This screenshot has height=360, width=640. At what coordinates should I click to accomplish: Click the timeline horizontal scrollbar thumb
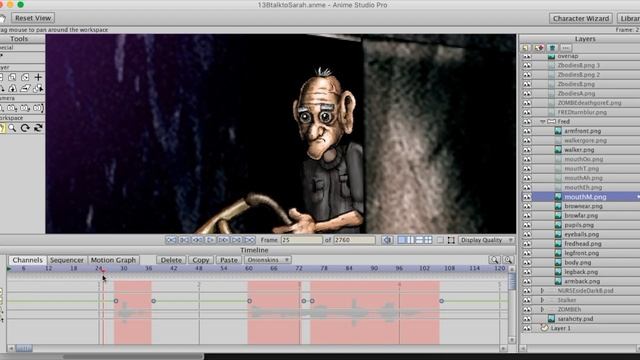24,348
